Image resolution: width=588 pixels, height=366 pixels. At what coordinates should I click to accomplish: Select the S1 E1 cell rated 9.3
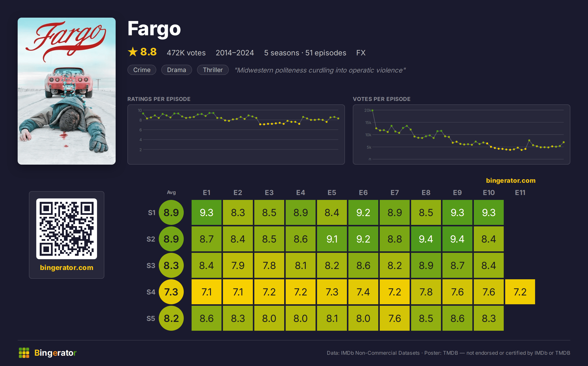pyautogui.click(x=207, y=212)
